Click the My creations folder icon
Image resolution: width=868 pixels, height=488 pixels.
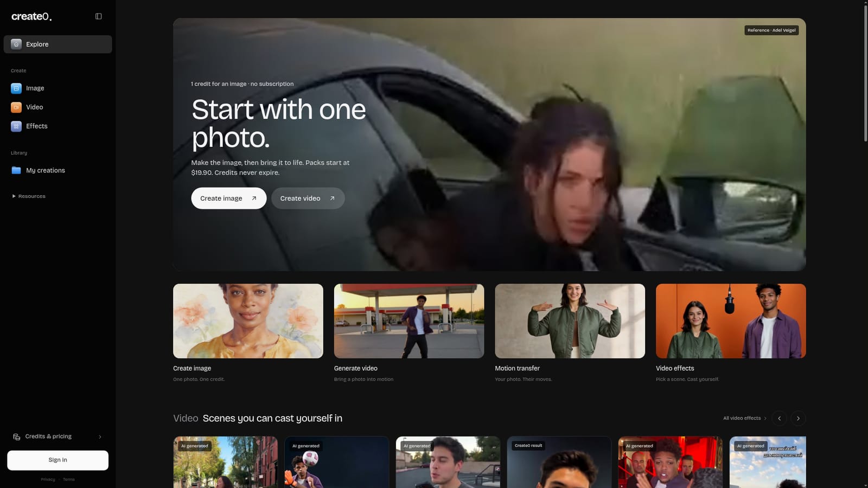pos(16,170)
